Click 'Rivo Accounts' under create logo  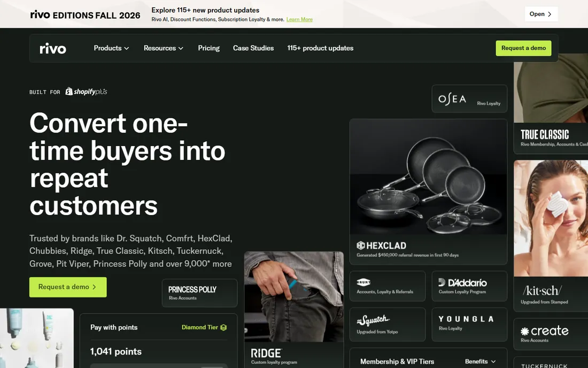(535, 341)
